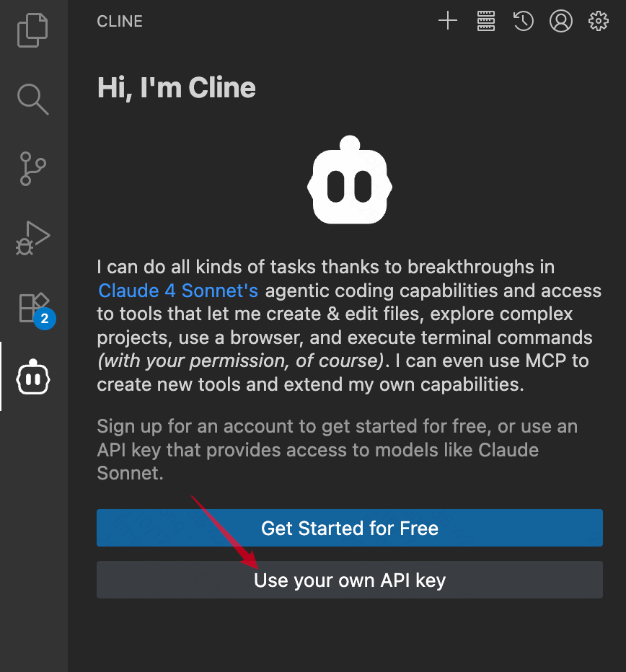Open Cline settings gear
This screenshot has height=672, width=626.
pos(598,21)
